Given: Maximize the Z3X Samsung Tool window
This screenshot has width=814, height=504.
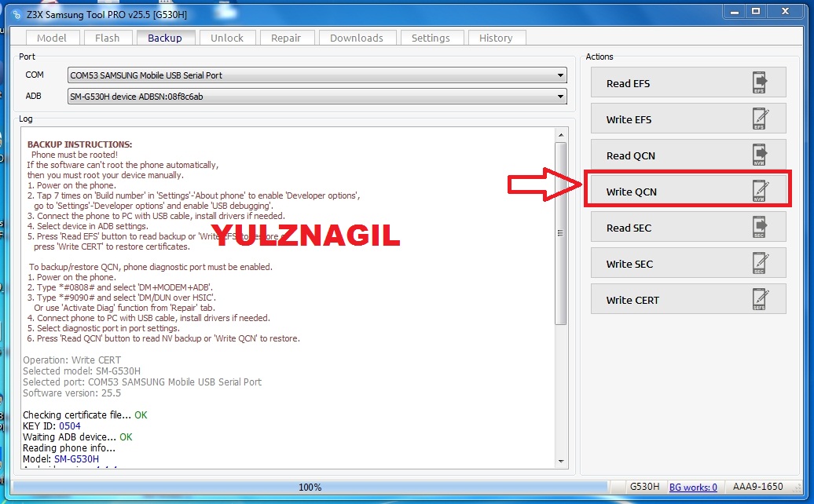Looking at the screenshot, I should [x=756, y=12].
